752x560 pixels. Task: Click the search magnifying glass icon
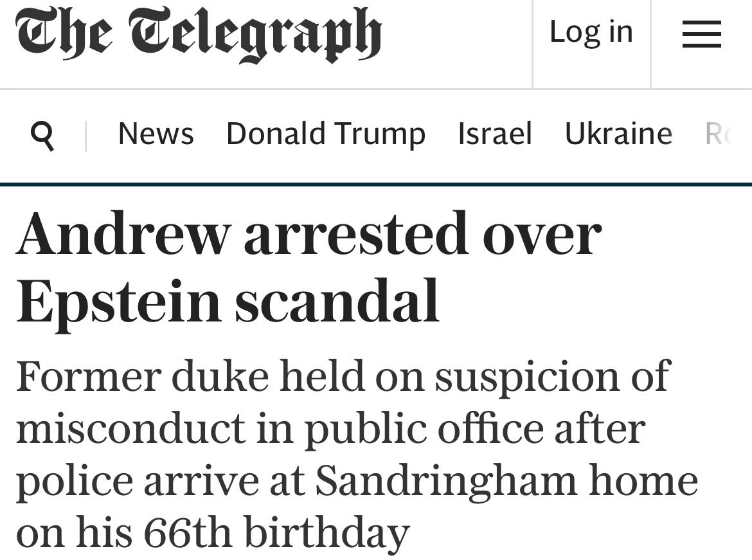(x=42, y=135)
